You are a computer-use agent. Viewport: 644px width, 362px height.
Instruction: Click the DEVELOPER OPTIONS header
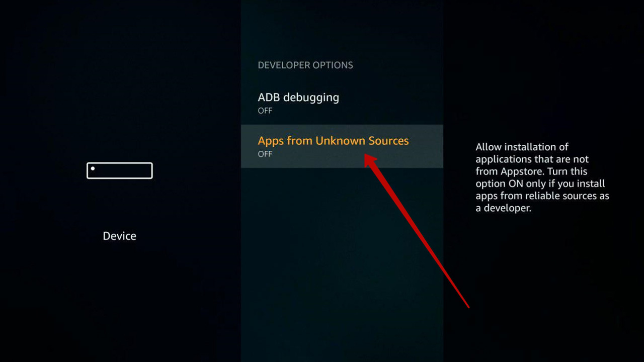click(305, 65)
